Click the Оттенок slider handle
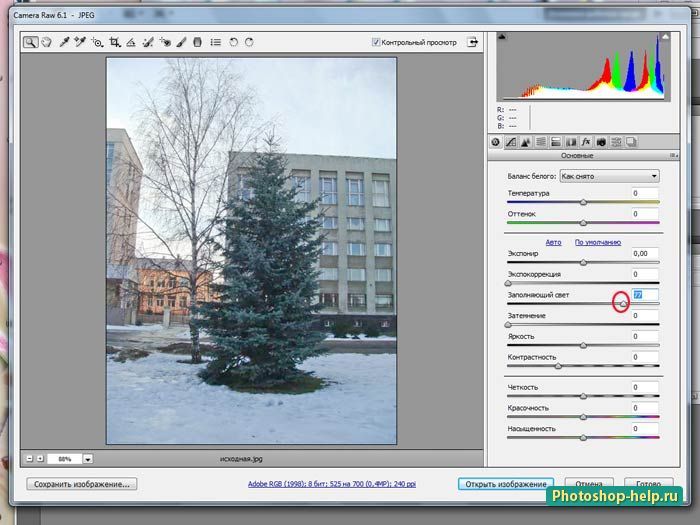 (x=583, y=223)
